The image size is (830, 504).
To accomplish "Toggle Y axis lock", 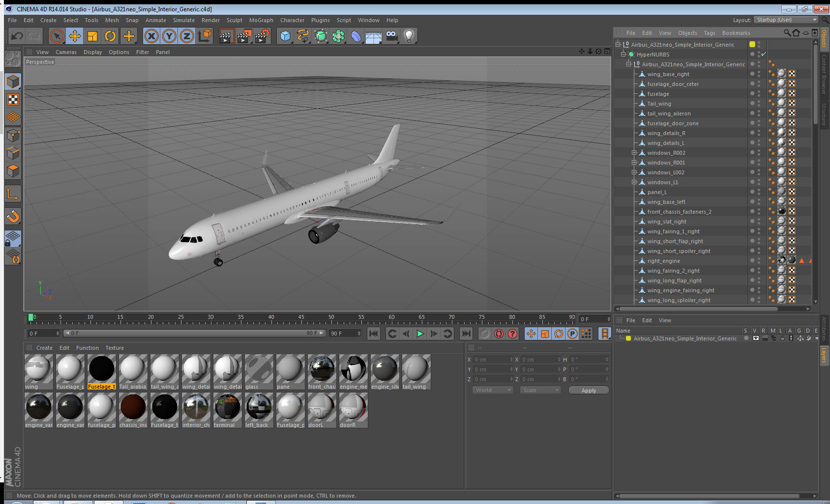I will (x=169, y=36).
